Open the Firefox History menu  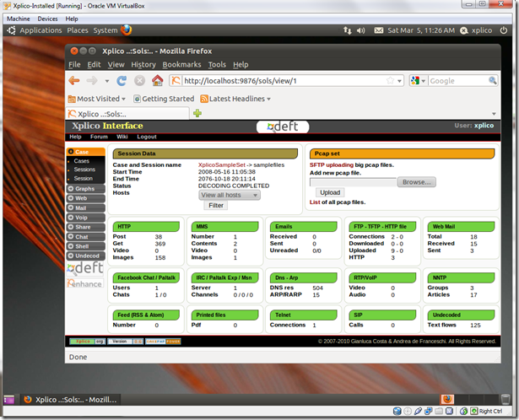[143, 64]
